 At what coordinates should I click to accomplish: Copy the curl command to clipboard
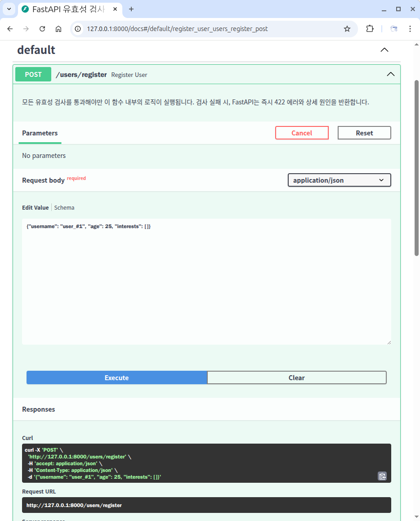click(x=382, y=476)
